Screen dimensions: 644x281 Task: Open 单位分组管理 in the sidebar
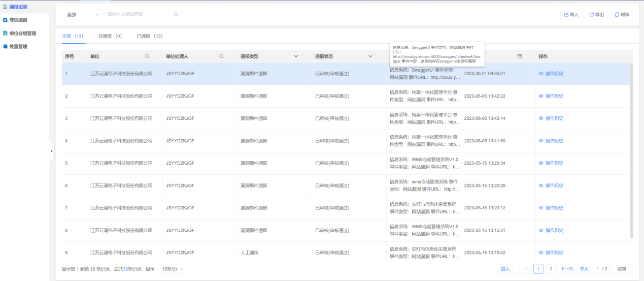[x=22, y=34]
